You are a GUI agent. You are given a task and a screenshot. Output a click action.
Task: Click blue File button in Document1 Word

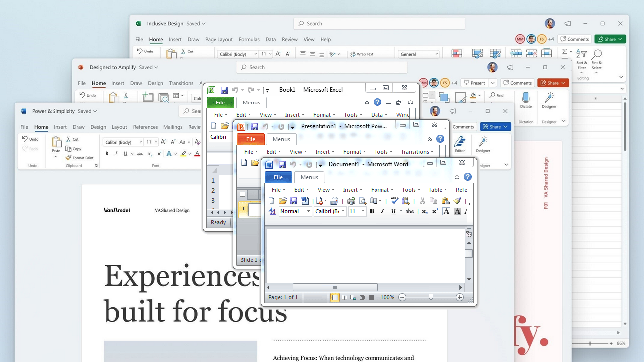click(278, 177)
